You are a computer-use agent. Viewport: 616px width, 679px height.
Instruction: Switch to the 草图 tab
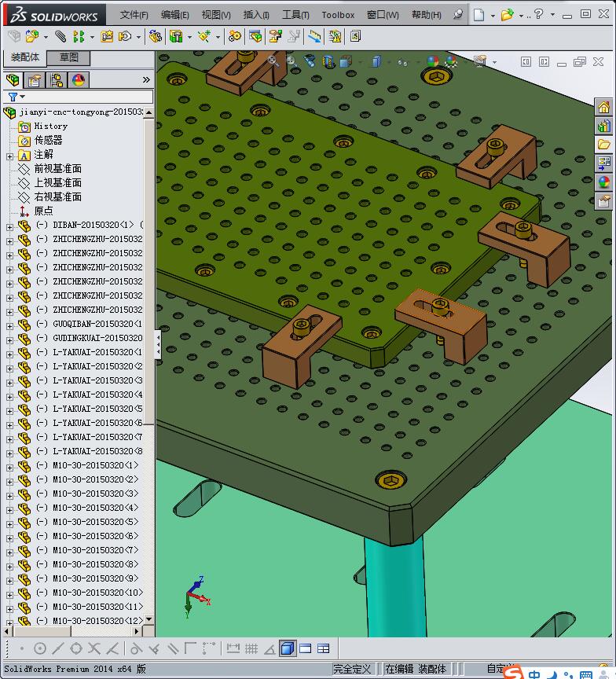tap(68, 57)
